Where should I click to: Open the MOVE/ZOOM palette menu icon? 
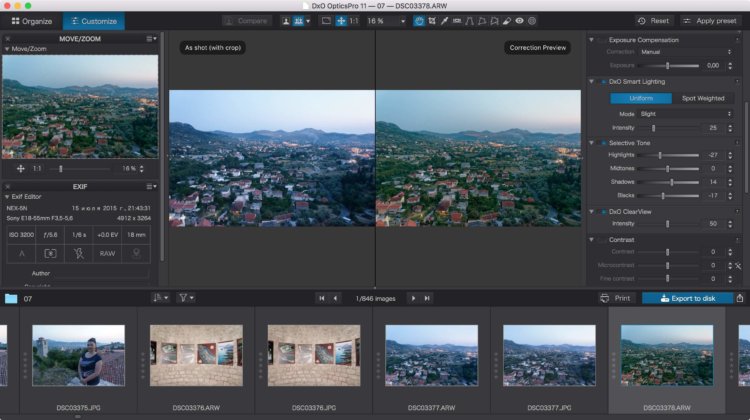click(151, 39)
